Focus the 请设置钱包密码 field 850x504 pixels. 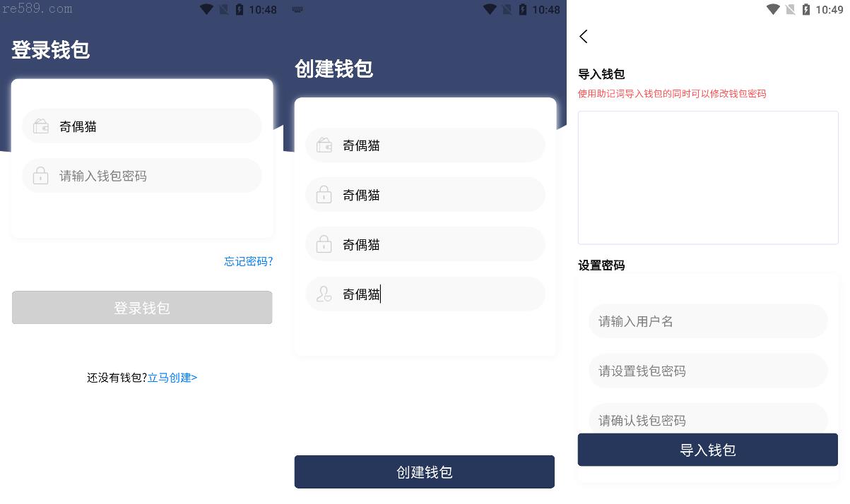[708, 371]
